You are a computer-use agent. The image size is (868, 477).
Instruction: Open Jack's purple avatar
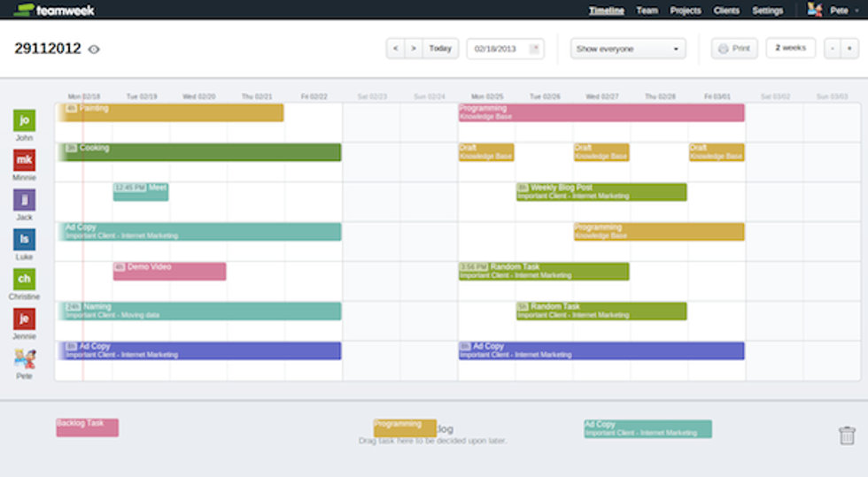[25, 200]
